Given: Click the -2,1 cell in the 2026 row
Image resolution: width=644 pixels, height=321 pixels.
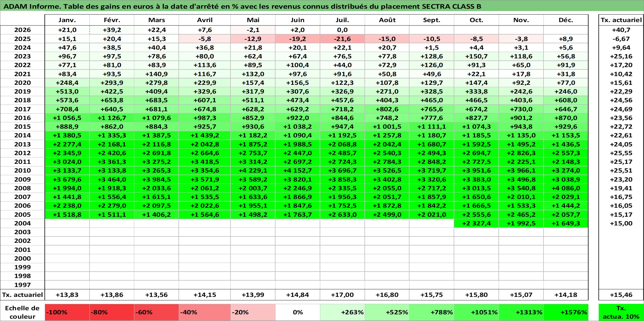Looking at the screenshot, I should click(x=253, y=30).
